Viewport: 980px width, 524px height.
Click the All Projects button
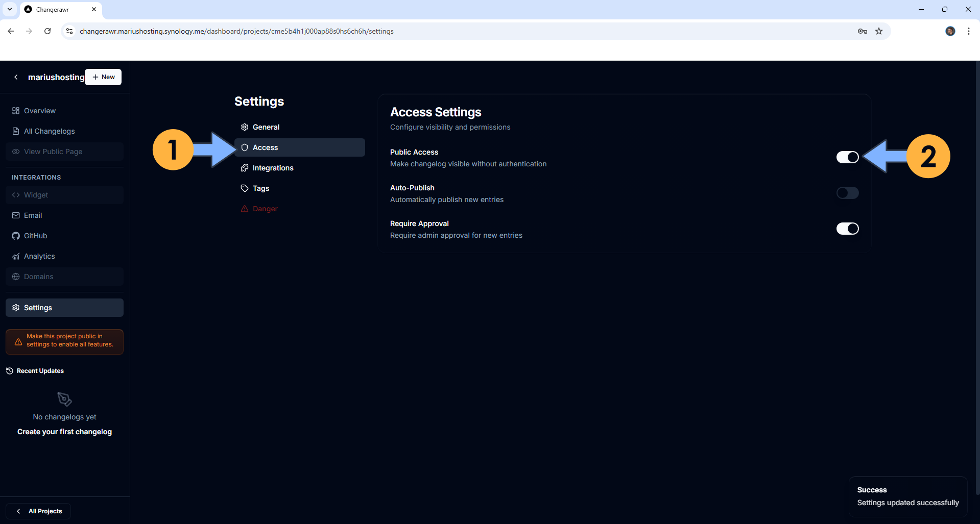[x=38, y=511]
